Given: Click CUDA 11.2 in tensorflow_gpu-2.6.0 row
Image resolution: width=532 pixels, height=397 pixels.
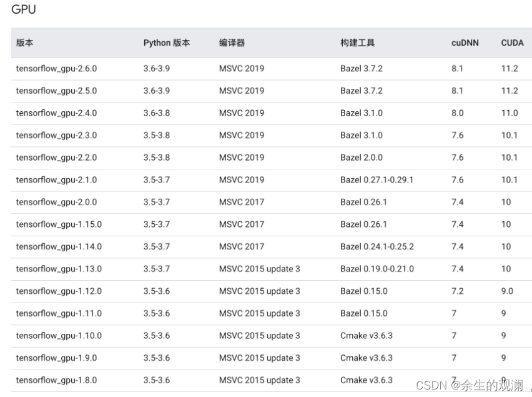Looking at the screenshot, I should point(510,69).
